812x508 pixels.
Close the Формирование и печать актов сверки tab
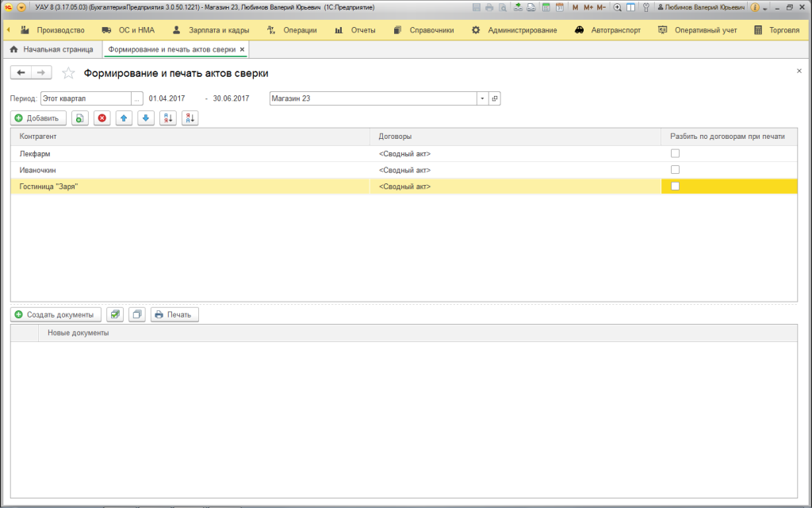(242, 50)
